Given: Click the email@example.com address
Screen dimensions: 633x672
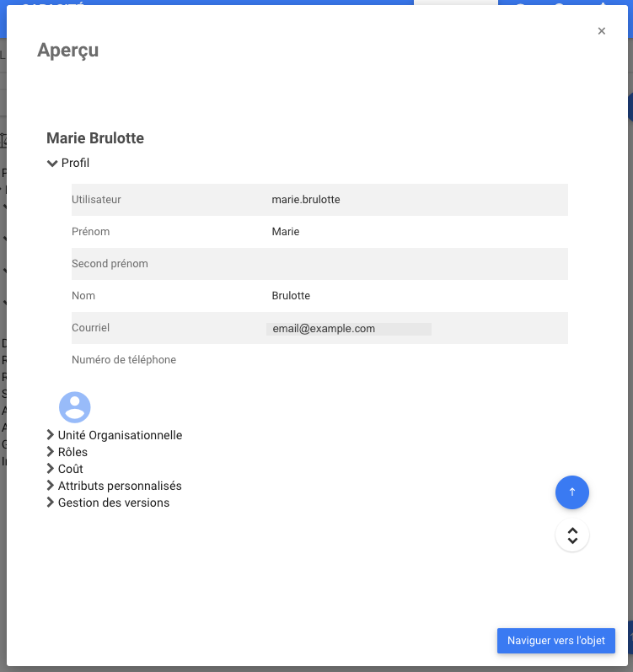Looking at the screenshot, I should click(324, 329).
